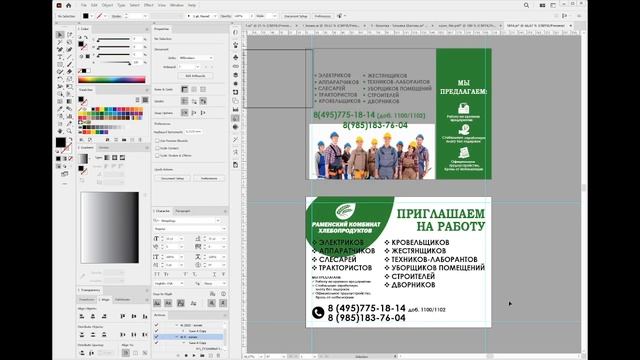The width and height of the screenshot is (640, 360).
Task: Click Document Setup under Quick Actions
Action: point(172,178)
